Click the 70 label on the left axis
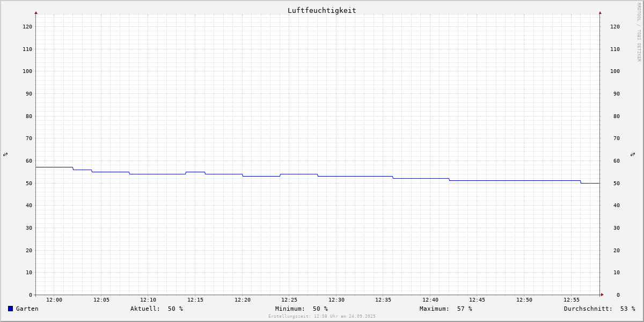Image resolution: width=644 pixels, height=322 pixels. pyautogui.click(x=29, y=138)
